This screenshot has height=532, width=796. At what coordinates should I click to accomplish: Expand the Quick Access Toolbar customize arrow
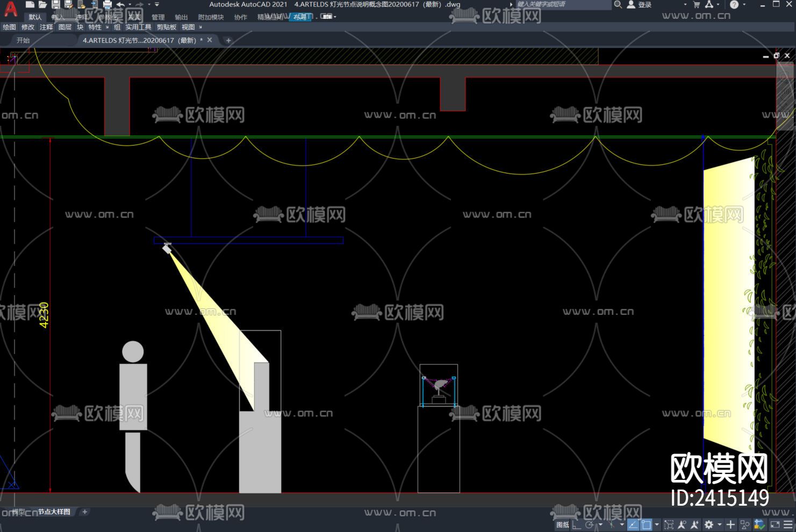tap(157, 4)
